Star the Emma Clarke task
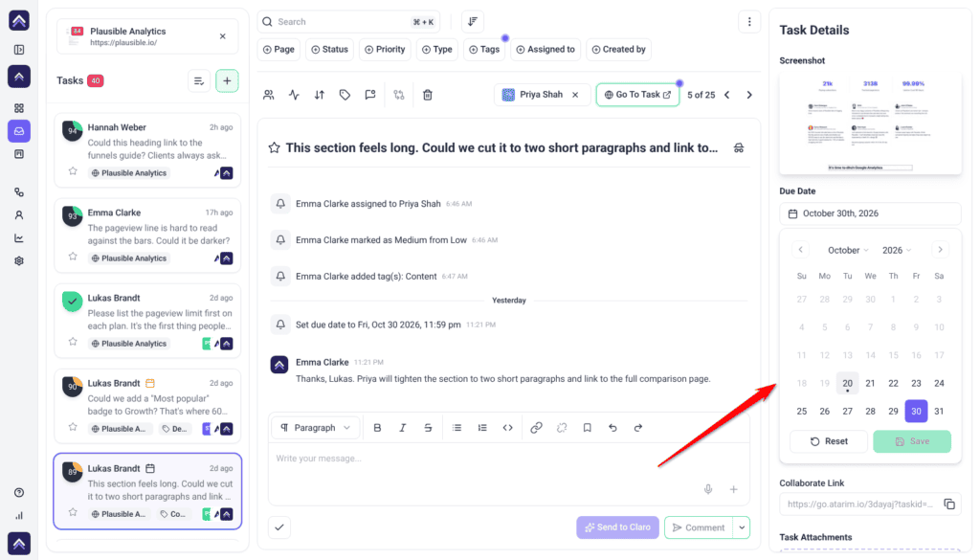Screen dimensions: 980x560 click(x=73, y=257)
